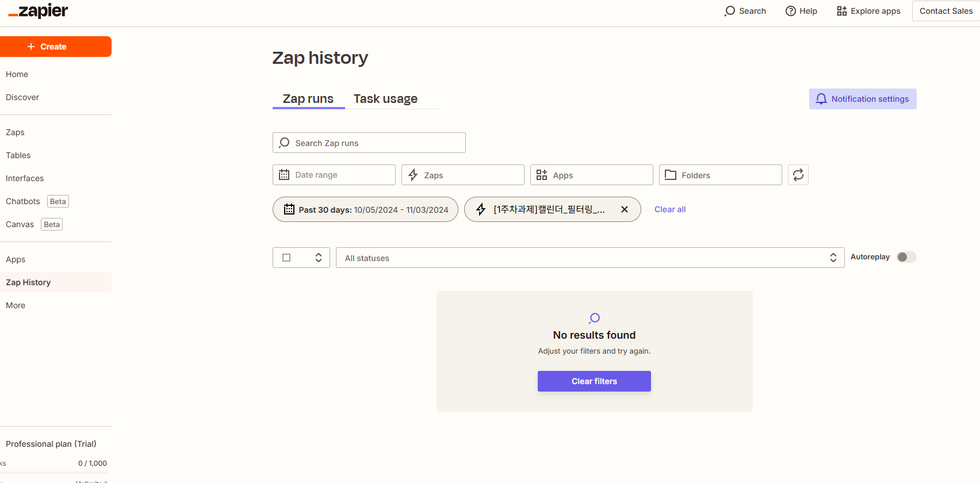
Task: Click the Zapier logo
Action: (x=38, y=11)
